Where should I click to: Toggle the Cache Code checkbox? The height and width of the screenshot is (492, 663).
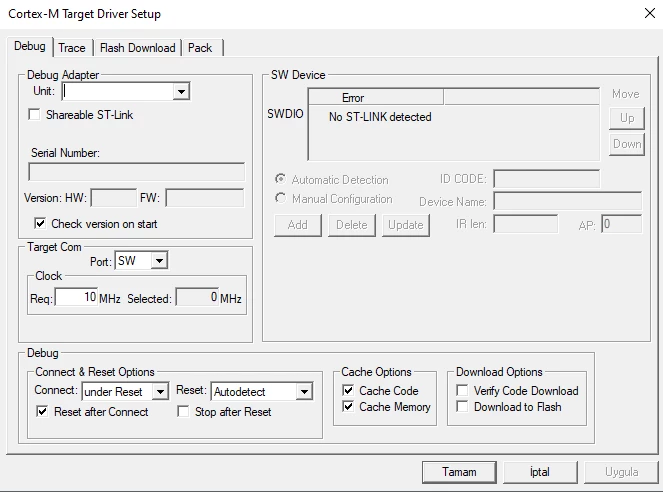[348, 391]
